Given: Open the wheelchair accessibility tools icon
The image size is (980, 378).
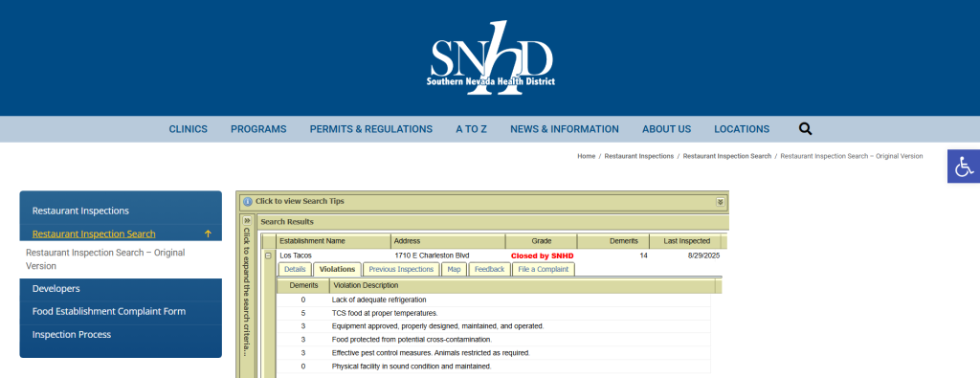Looking at the screenshot, I should pyautogui.click(x=963, y=167).
